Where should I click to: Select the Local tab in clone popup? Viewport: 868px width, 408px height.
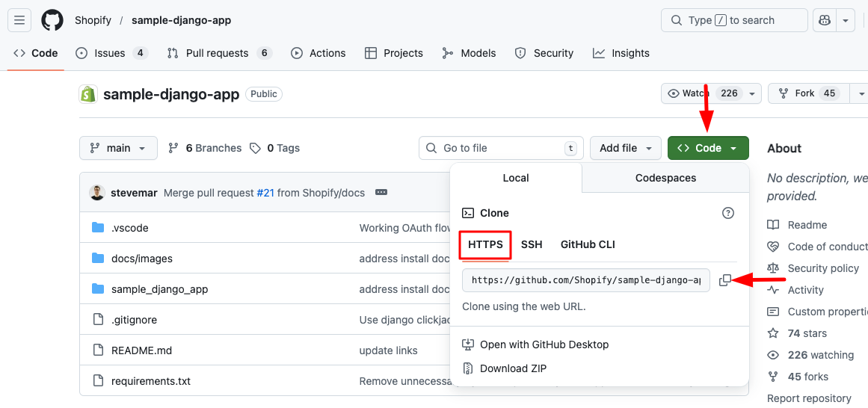[516, 179]
